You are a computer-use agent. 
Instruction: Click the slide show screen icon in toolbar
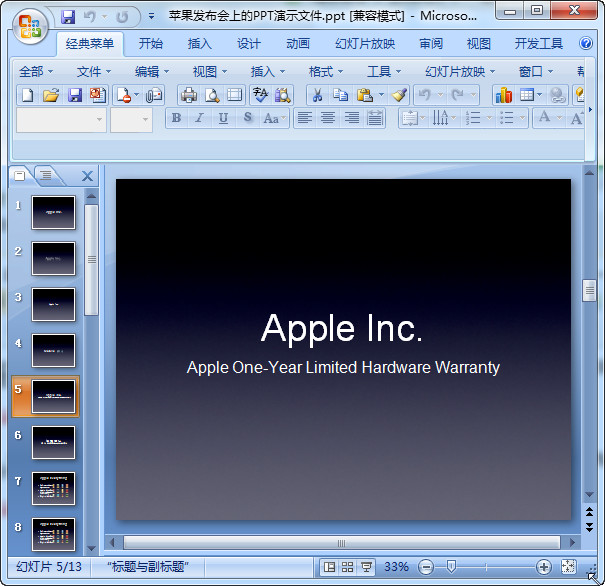click(234, 95)
